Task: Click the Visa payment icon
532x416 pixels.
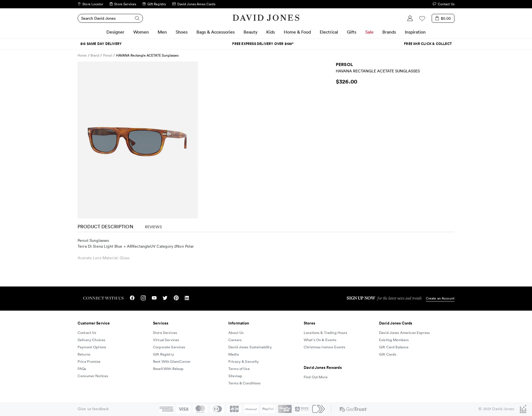Action: point(183,409)
